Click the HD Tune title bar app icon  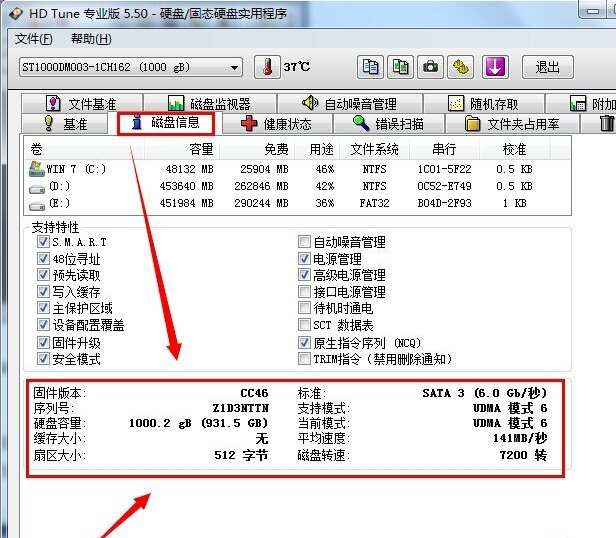(x=16, y=14)
